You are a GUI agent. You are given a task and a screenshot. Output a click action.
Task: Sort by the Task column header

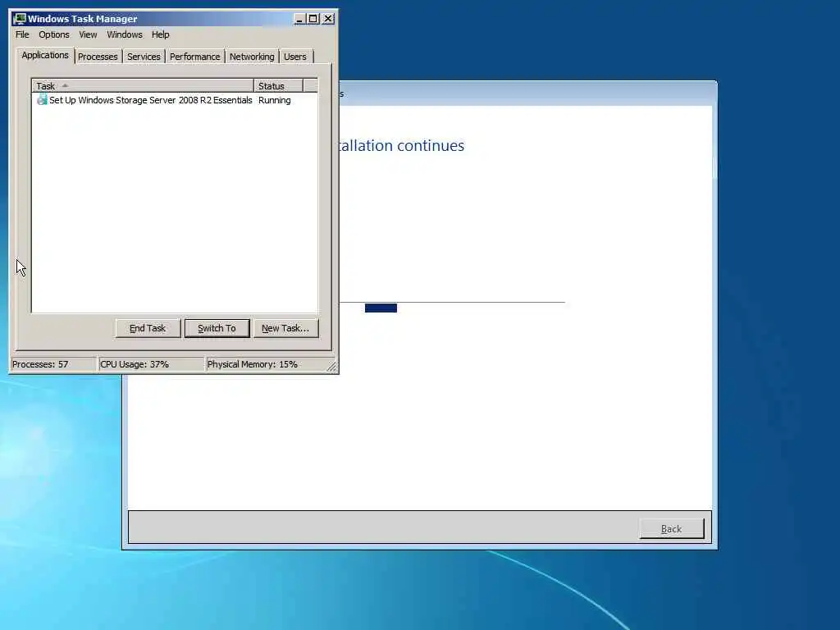point(143,85)
